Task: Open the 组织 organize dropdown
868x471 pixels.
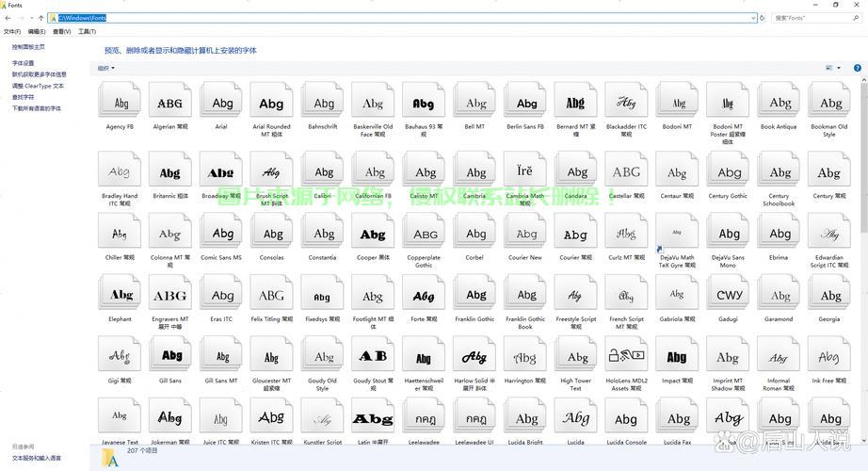Action: tap(106, 68)
